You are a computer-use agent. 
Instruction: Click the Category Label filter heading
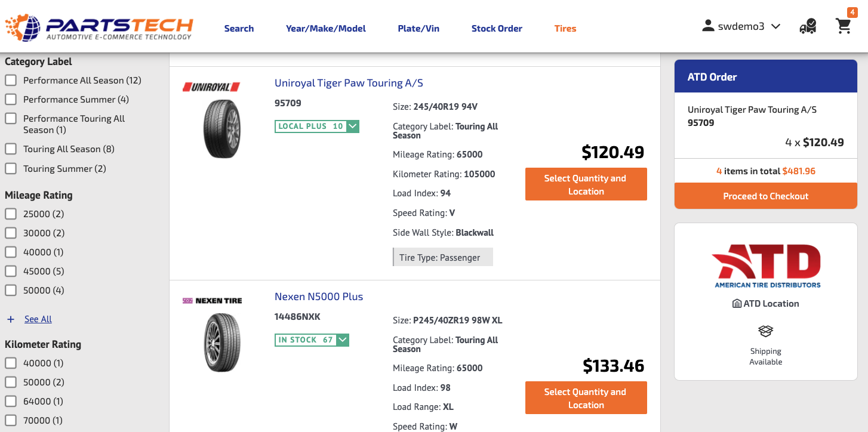point(38,61)
